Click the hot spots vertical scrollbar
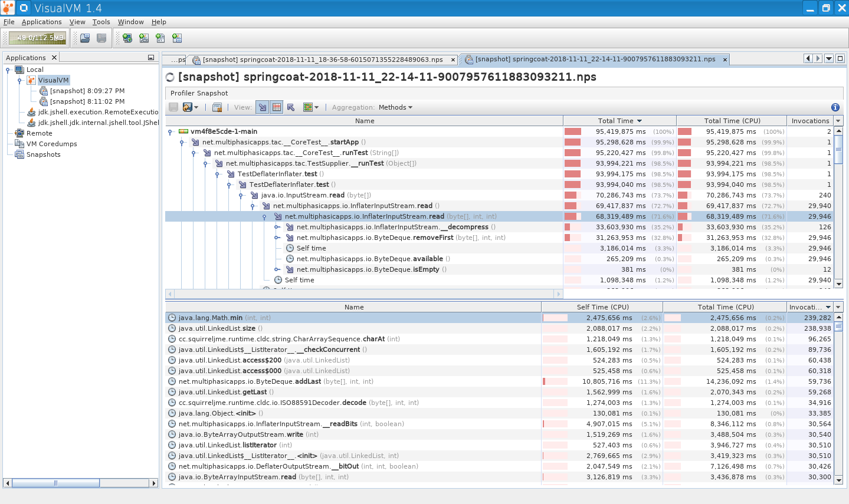 838,398
